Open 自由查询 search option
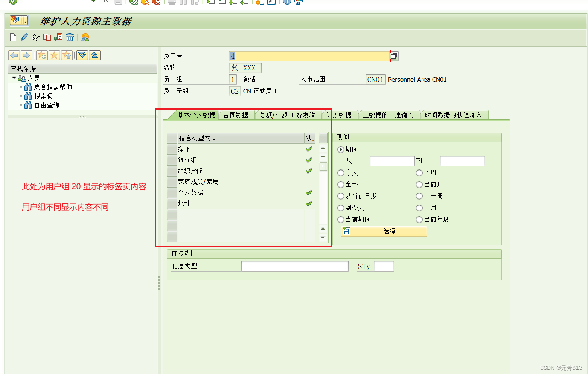588x374 pixels. pos(47,105)
